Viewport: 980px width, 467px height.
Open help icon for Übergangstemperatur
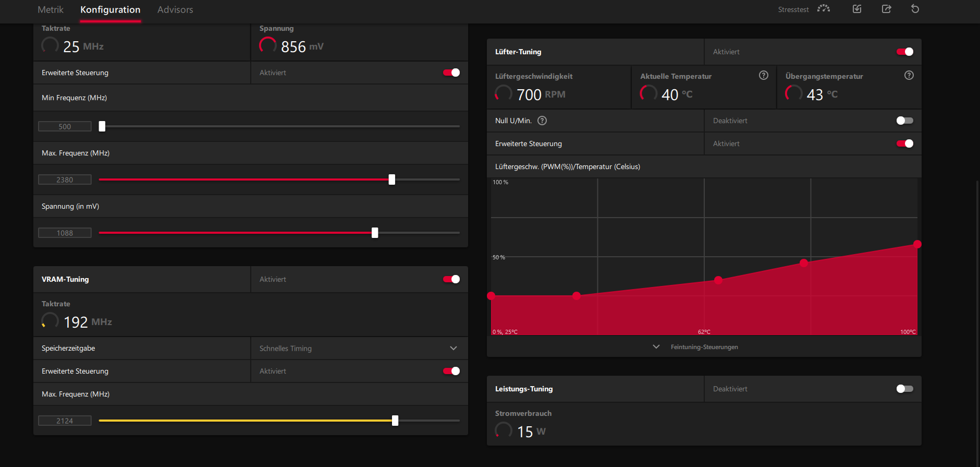coord(909,75)
